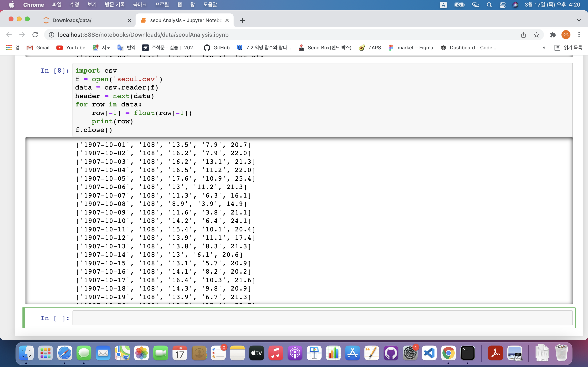The height and width of the screenshot is (367, 588).
Task: Open the GitHub bookmark
Action: tap(217, 48)
